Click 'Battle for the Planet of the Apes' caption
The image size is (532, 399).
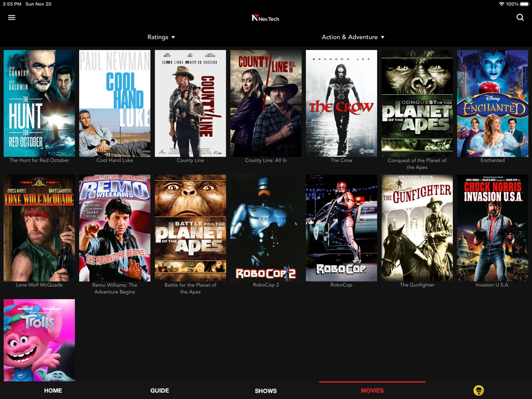tap(190, 288)
